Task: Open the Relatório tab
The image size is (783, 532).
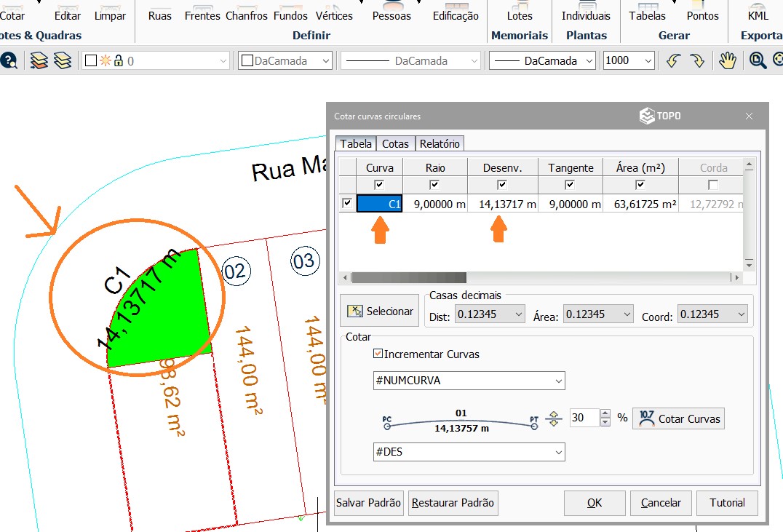Action: click(440, 144)
